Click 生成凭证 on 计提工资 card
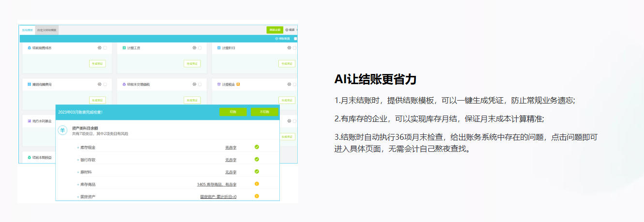This screenshot has height=222, width=644. (192, 63)
